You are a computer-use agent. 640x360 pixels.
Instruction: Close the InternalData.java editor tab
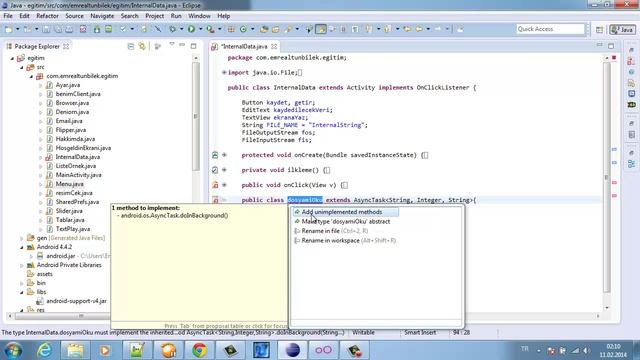coord(274,47)
